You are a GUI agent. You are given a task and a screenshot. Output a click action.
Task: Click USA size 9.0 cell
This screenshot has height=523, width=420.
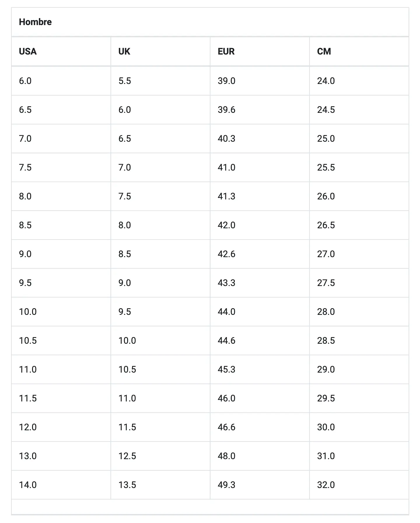point(61,254)
